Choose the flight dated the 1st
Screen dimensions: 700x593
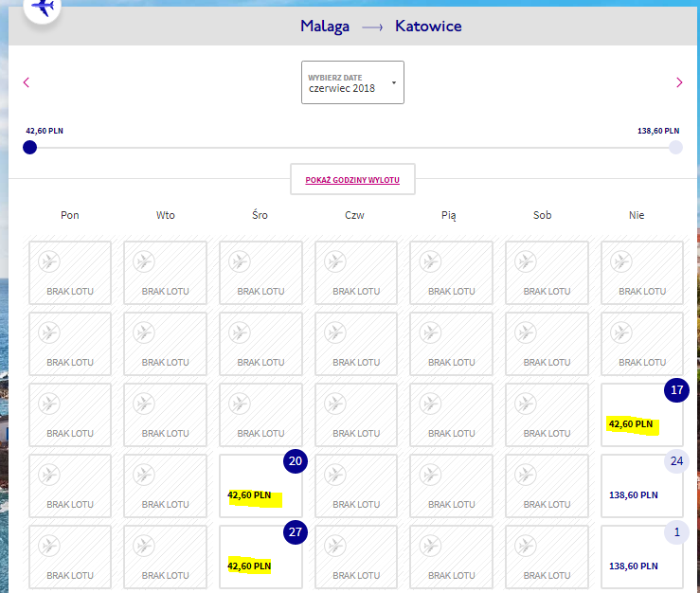point(642,557)
